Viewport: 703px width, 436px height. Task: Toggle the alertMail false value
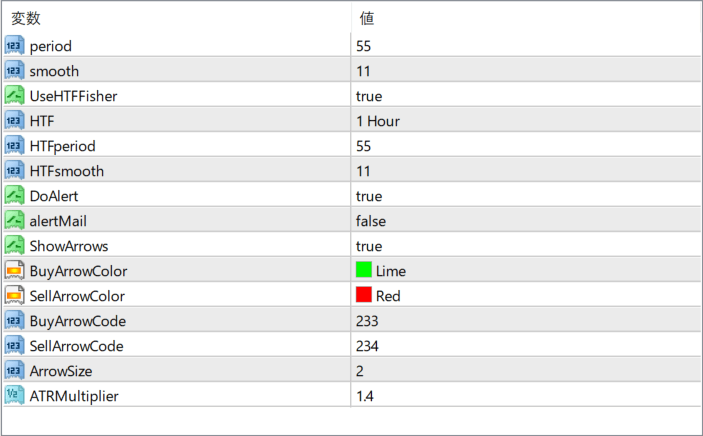point(526,221)
